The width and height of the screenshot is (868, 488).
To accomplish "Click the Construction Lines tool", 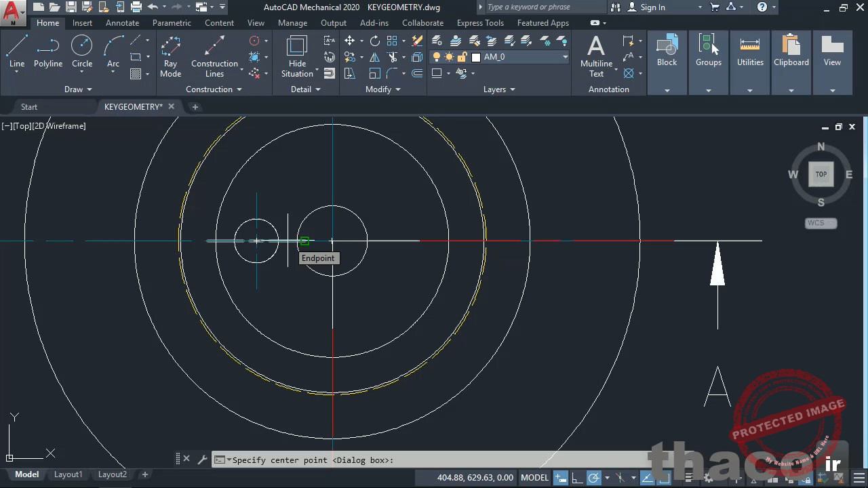I will coord(214,56).
